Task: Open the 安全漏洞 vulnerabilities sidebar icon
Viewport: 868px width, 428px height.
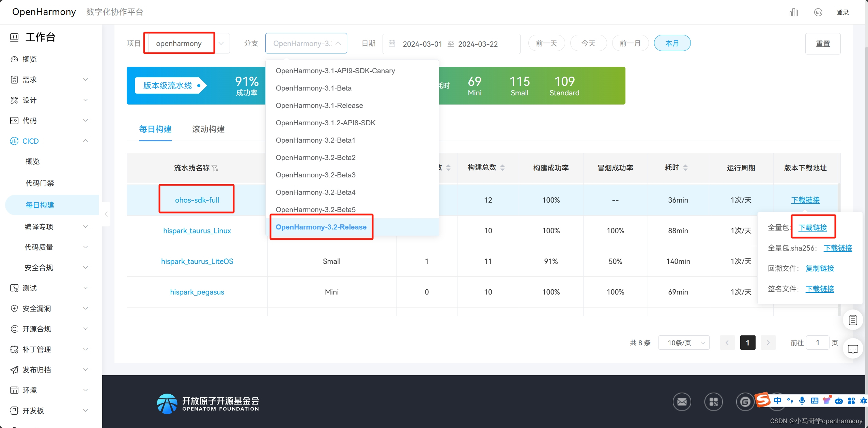Action: [x=14, y=308]
